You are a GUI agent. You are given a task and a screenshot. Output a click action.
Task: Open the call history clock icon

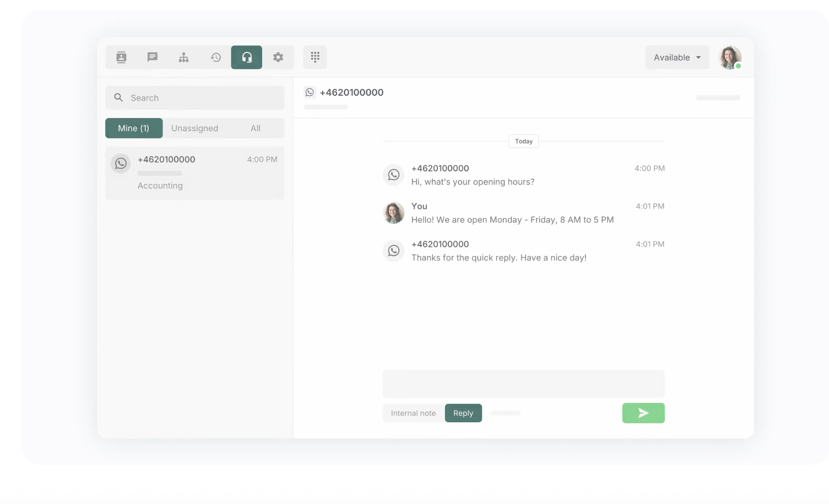(x=216, y=57)
